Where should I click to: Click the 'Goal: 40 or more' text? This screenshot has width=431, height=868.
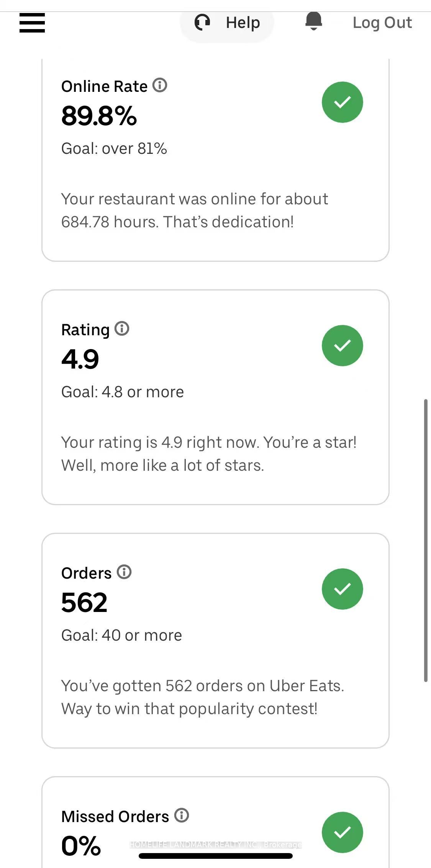(x=121, y=635)
